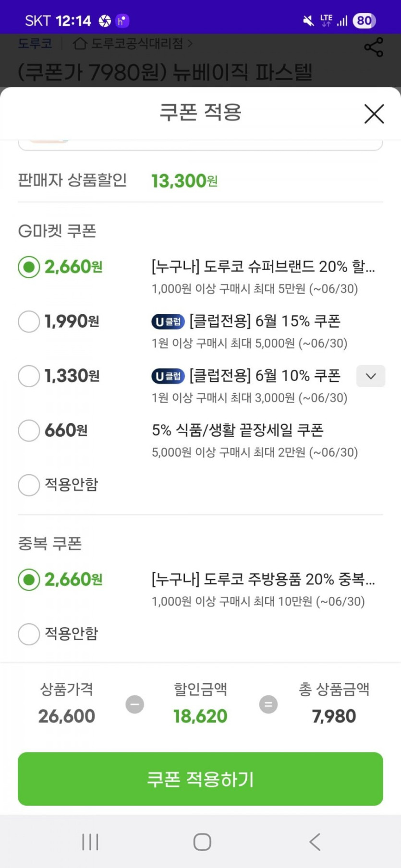The image size is (401, 868).
Task: Tap the 쿠폰 적용하기 green button
Action: (200, 779)
